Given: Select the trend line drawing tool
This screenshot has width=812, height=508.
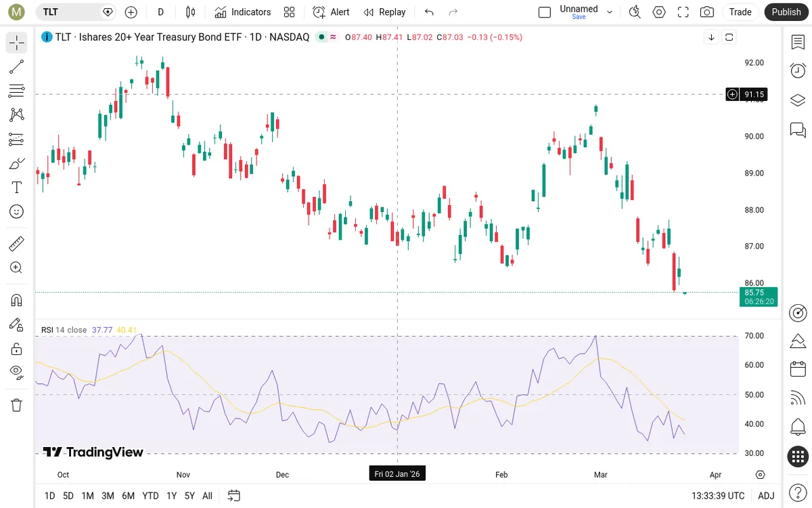Looking at the screenshot, I should click(17, 66).
